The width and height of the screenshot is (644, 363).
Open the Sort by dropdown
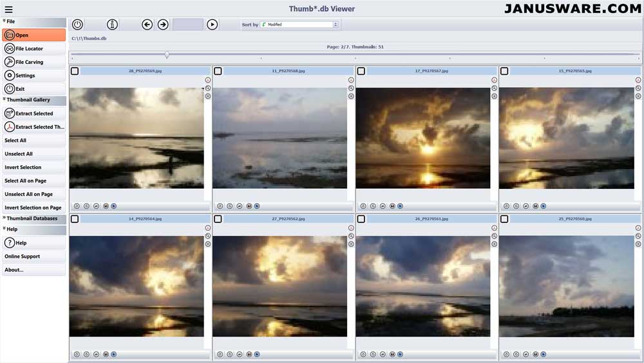(299, 25)
